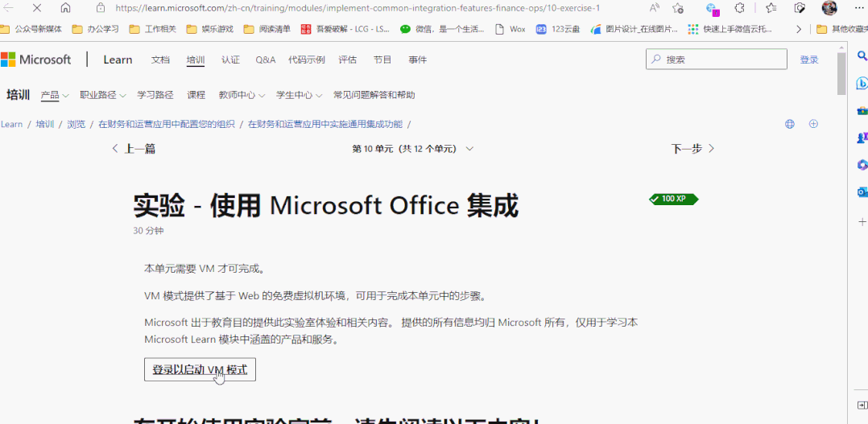Screen dimensions: 868x424
Task: Open the 认证 menu item
Action: [230, 60]
